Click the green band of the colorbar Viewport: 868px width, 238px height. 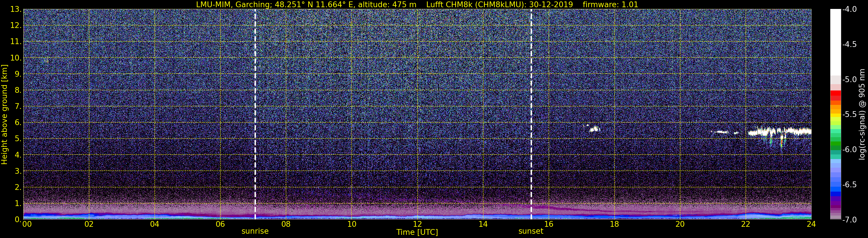835,145
